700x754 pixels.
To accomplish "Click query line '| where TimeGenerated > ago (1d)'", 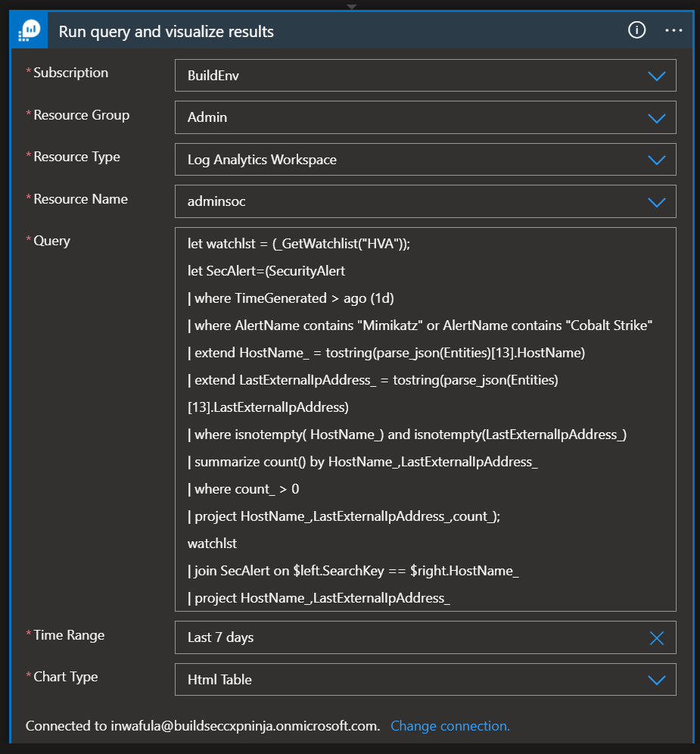I will coord(291,298).
